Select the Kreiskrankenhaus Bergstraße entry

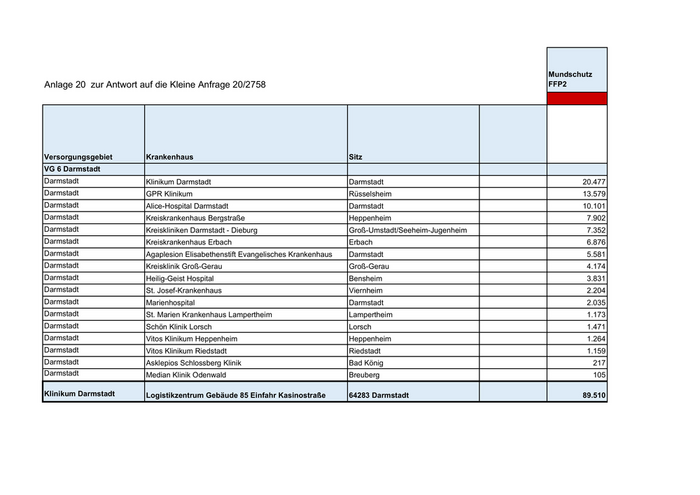(196, 218)
